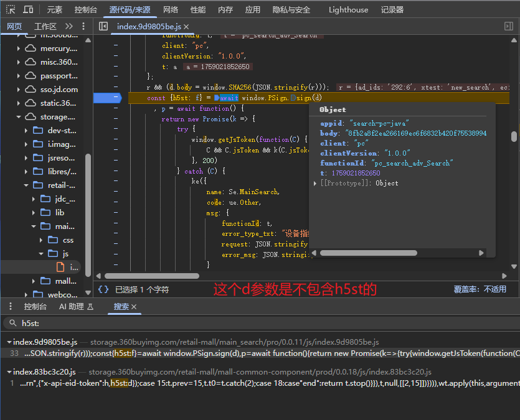Switch to the 性能 tab
Viewport: 520px width, 420px height.
pos(198,10)
